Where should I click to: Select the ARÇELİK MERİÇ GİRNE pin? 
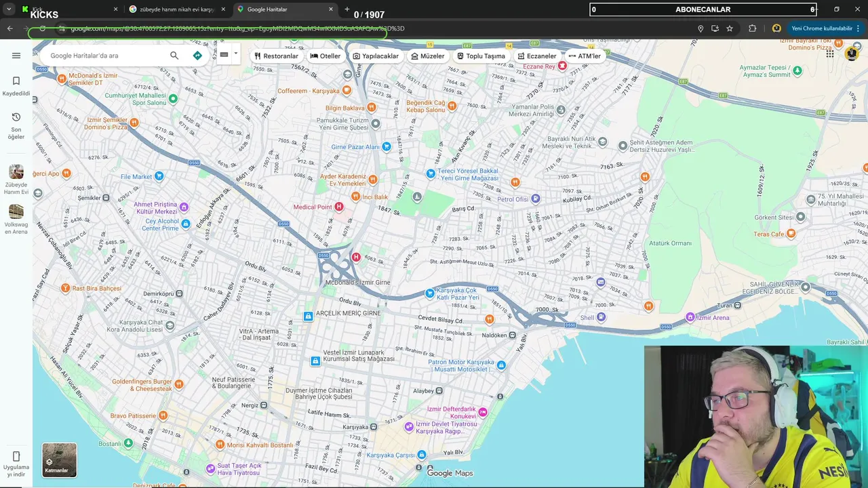[x=308, y=316]
